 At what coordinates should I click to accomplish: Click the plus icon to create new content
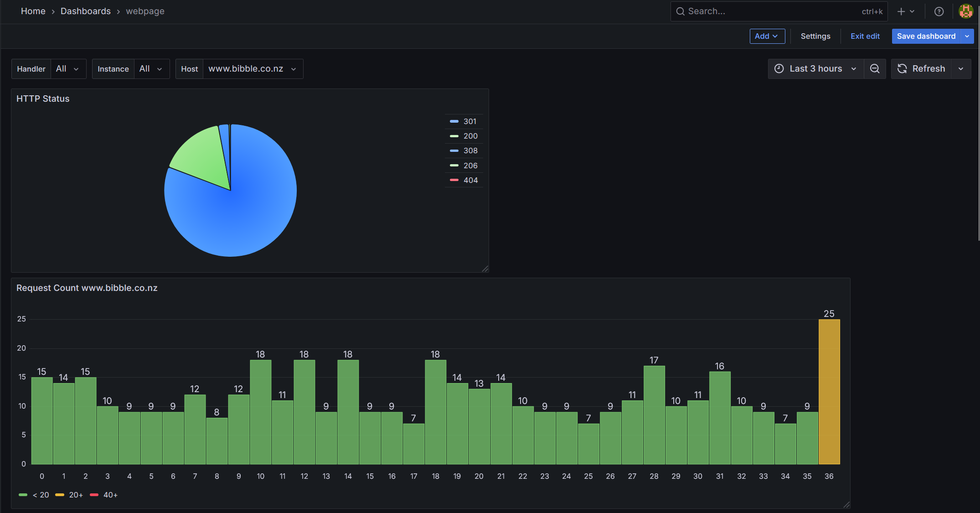pos(901,11)
